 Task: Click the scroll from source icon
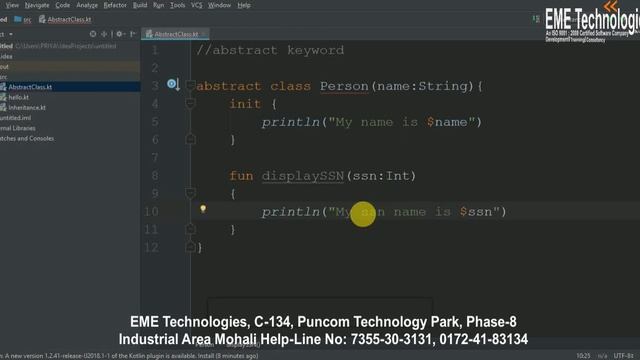point(93,34)
